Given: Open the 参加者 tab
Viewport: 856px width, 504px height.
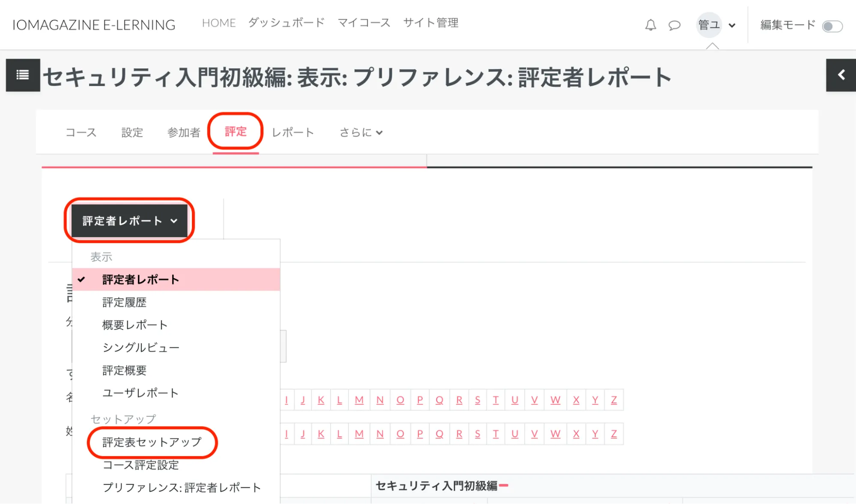Looking at the screenshot, I should [x=184, y=133].
